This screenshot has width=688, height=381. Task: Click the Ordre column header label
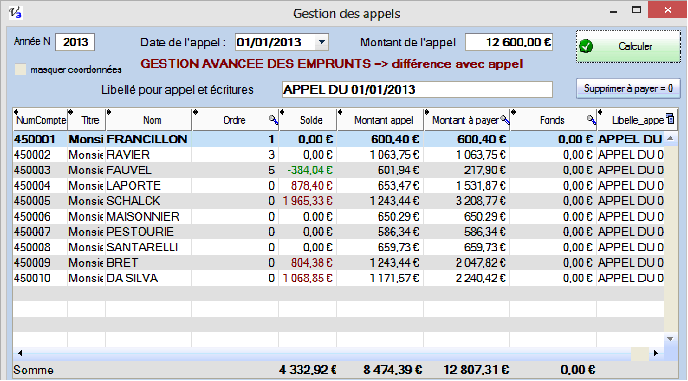click(x=234, y=120)
